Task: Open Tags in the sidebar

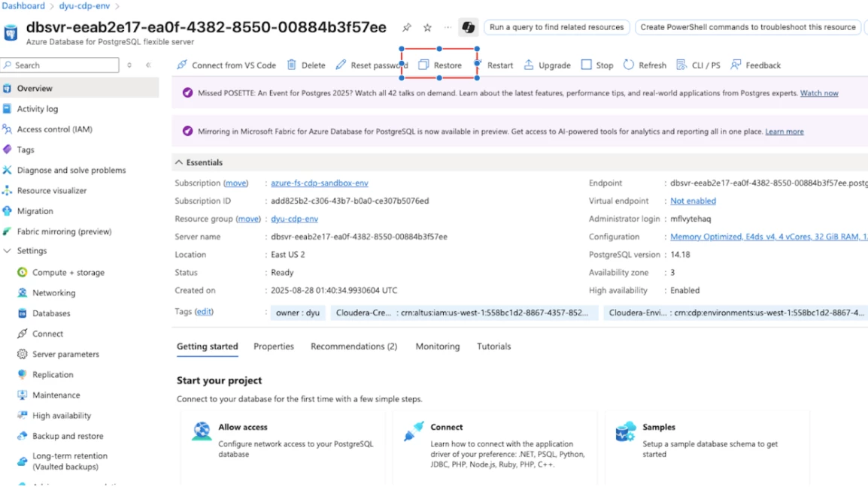Action: [26, 150]
